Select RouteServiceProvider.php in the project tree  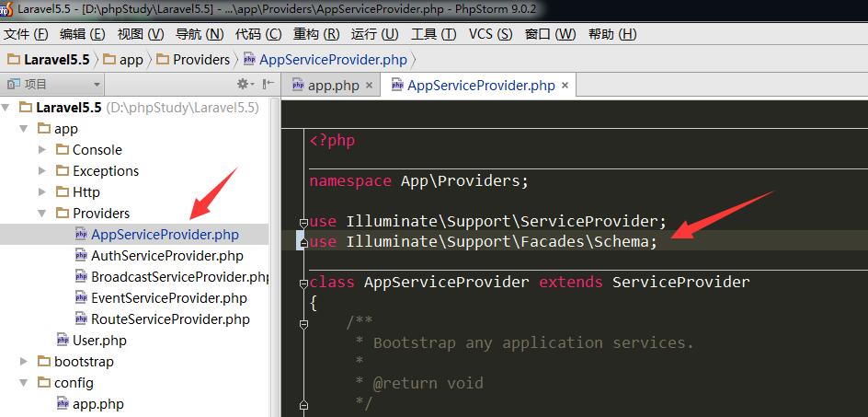tap(170, 319)
